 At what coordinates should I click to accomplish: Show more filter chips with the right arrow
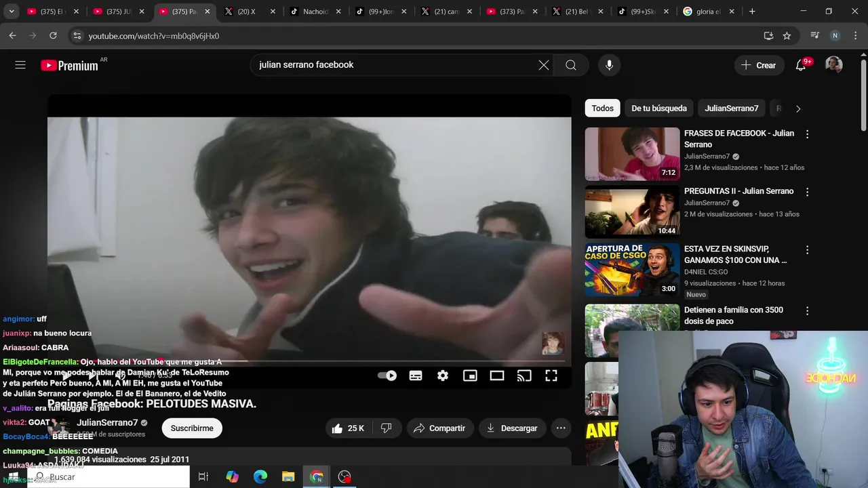[798, 108]
